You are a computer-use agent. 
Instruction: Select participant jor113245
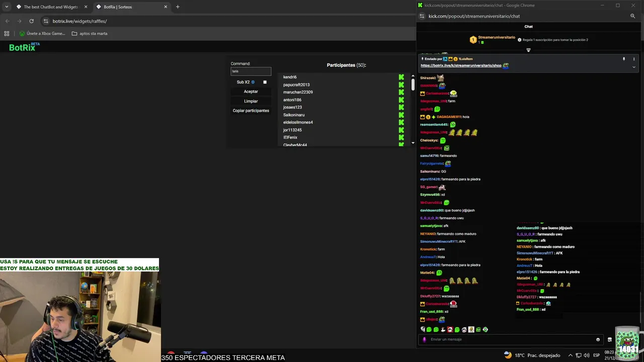pyautogui.click(x=292, y=130)
